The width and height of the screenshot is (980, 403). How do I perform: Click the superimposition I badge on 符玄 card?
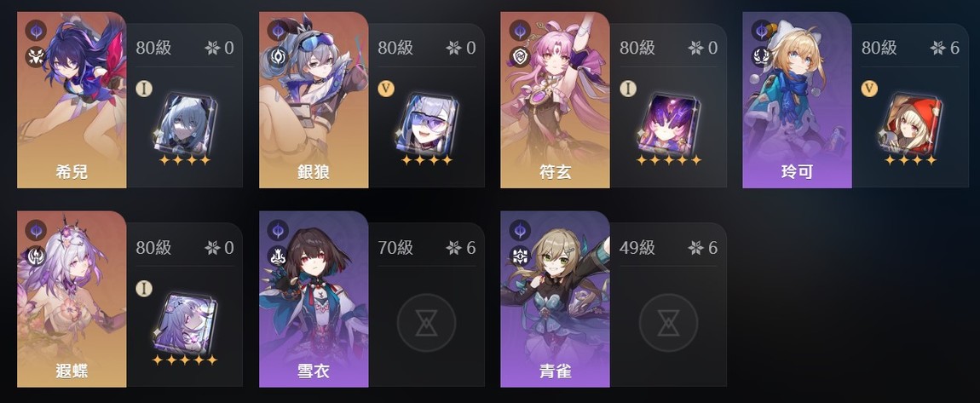pos(627,89)
